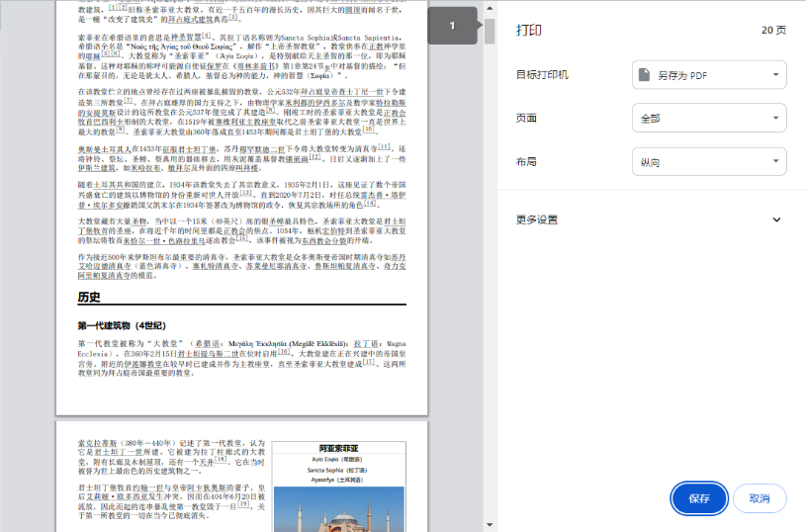
Task: Click the 布局 label
Action: tap(526, 162)
